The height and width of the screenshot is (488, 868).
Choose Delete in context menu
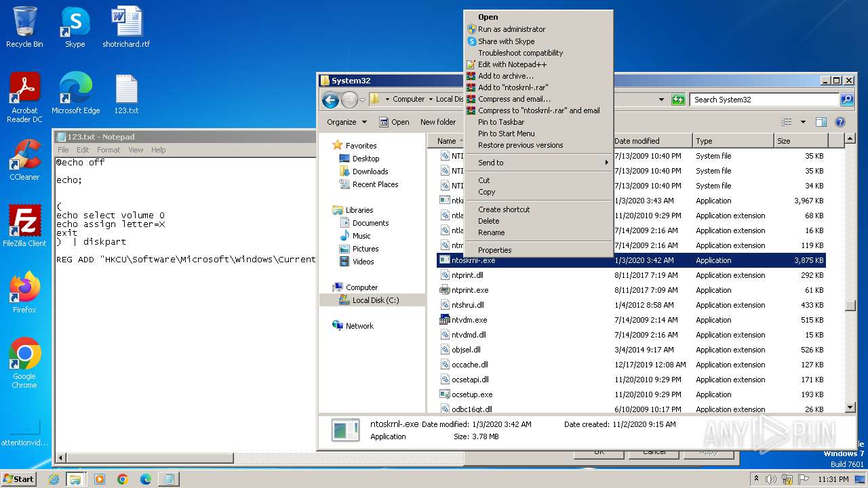tap(538, 221)
